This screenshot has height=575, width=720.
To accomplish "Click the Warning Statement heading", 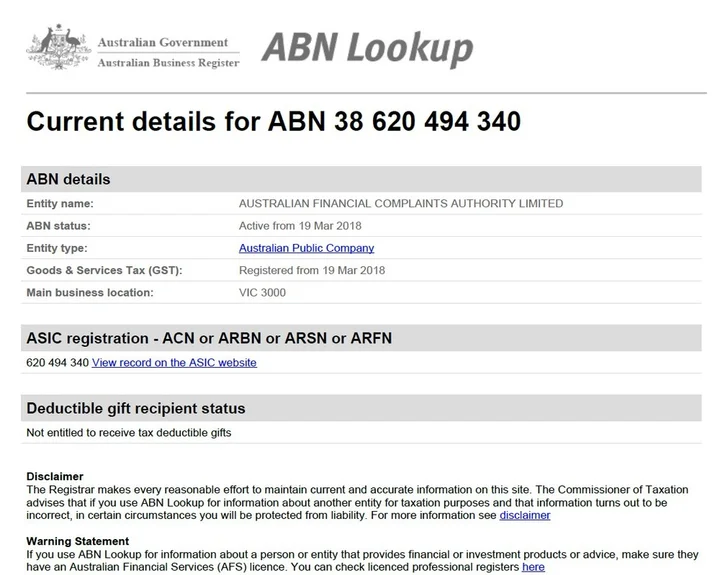I will (x=78, y=541).
